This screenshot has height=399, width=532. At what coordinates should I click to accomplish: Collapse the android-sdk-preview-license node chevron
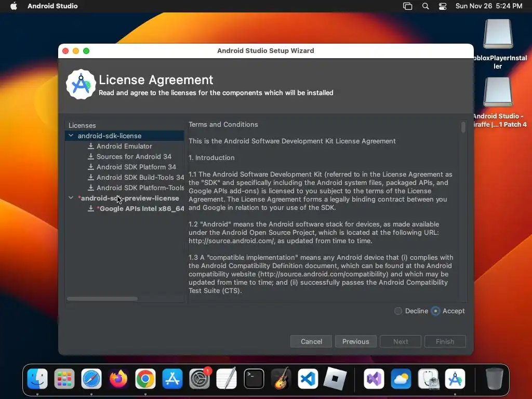tap(71, 198)
